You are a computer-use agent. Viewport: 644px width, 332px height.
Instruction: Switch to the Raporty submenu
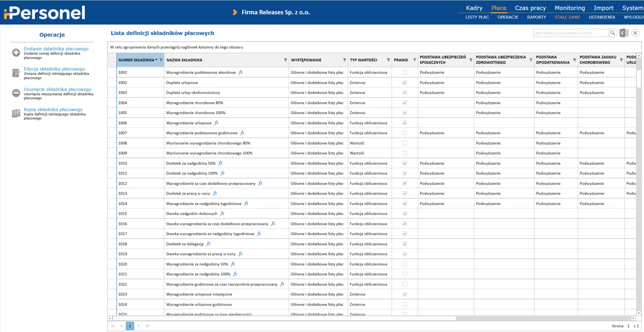point(536,17)
